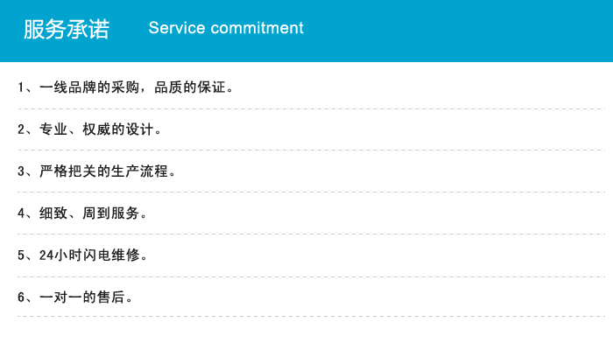Click the 品质的保证 phrase
Image resolution: width=613 pixels, height=364 pixels.
tap(190, 87)
